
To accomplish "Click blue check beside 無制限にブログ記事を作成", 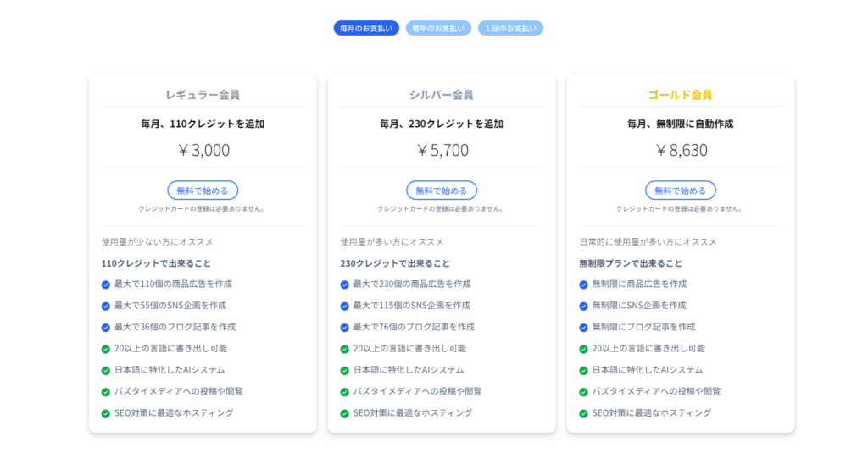I will pos(583,328).
